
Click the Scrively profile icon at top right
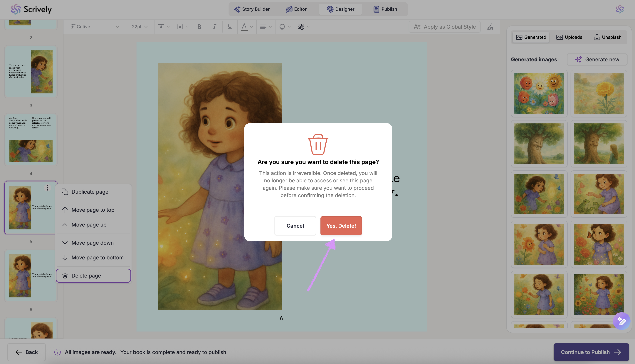[620, 9]
